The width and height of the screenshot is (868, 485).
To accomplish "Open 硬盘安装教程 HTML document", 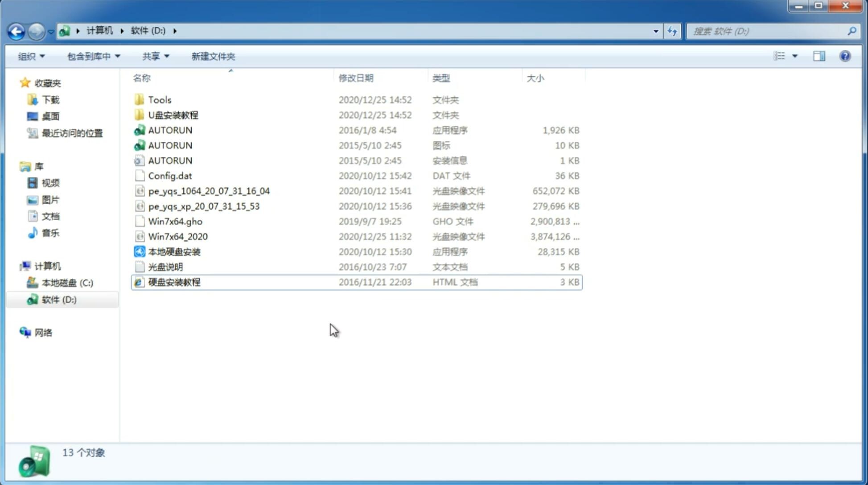I will [173, 282].
